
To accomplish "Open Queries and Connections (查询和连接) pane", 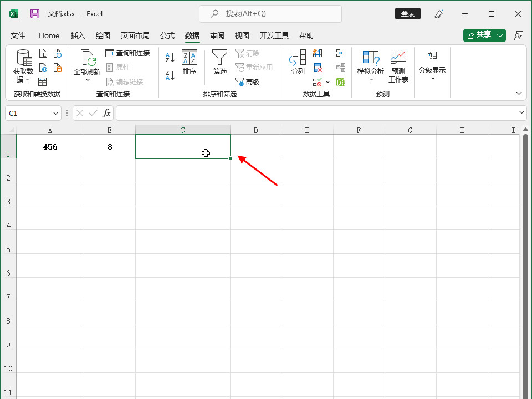I will click(127, 53).
